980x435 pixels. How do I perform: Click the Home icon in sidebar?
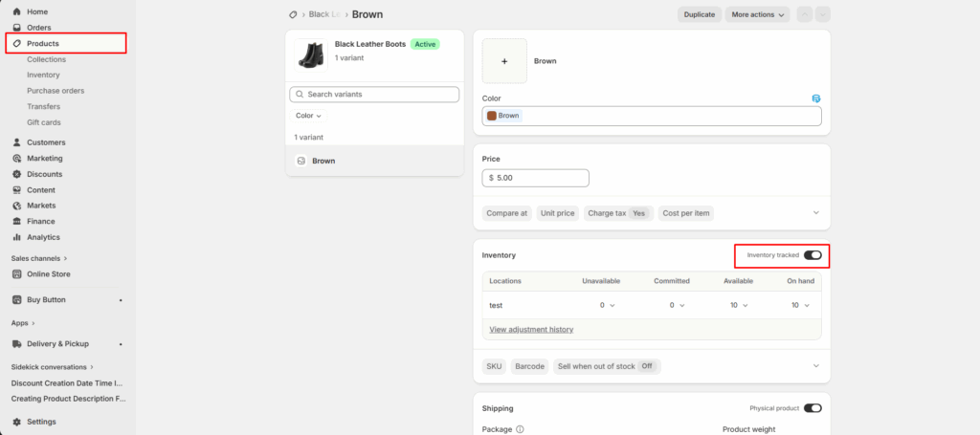(16, 11)
